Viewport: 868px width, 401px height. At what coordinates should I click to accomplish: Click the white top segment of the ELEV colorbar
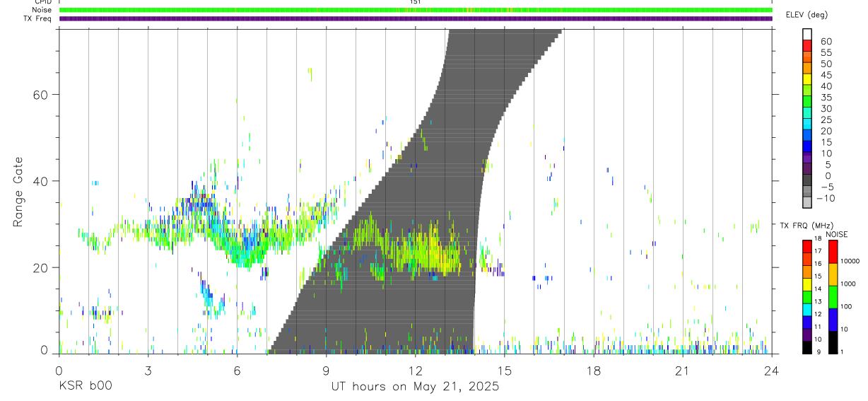[x=807, y=35]
